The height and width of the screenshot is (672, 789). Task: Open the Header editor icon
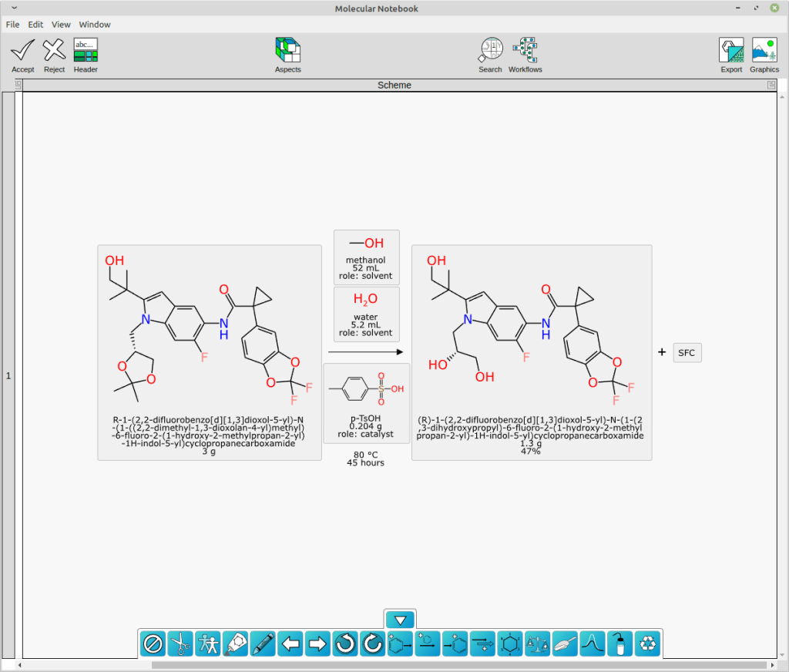(x=86, y=51)
